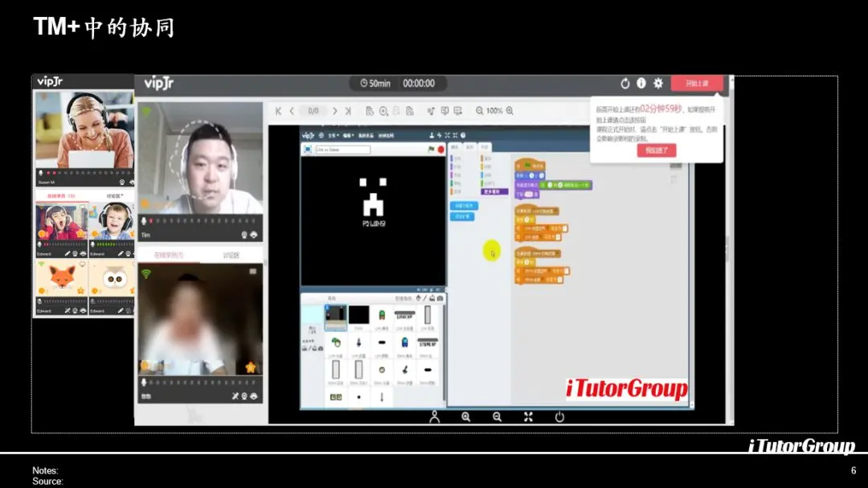Click zoom-in magnifier in bottom viewer bar
Image resolution: width=868 pixels, height=488 pixels.
(465, 416)
